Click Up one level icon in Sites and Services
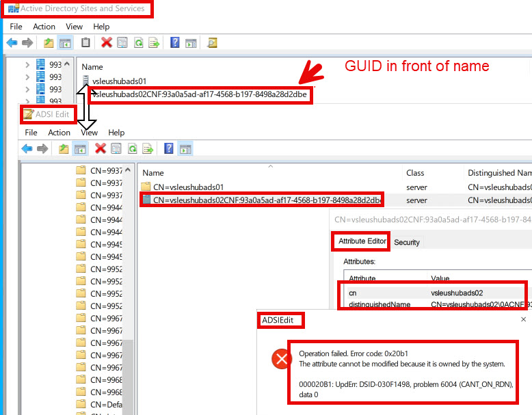532x415 pixels. (x=49, y=43)
